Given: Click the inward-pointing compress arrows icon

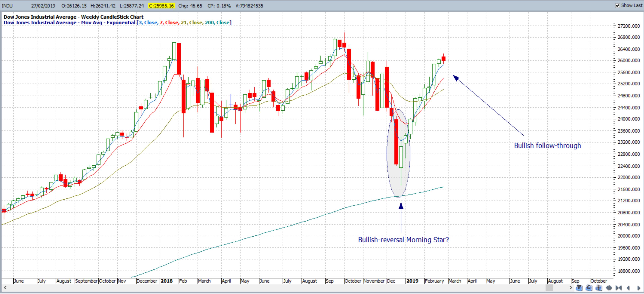Looking at the screenshot, I should 619,288.
